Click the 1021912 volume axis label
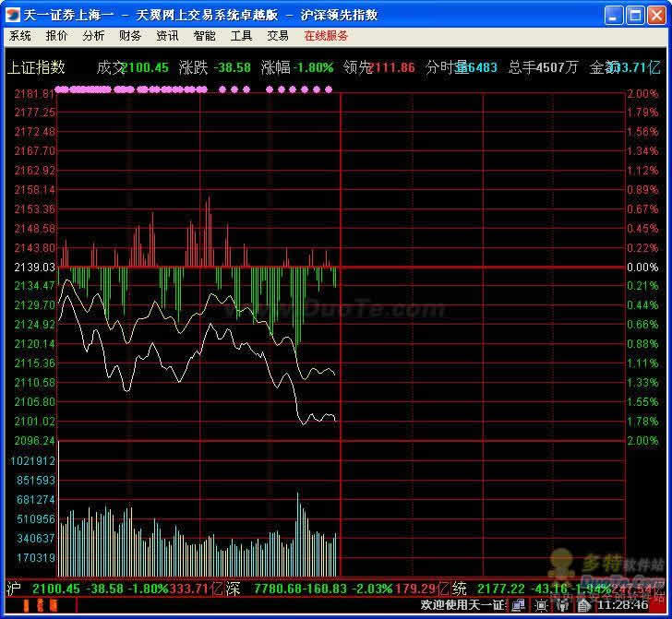This screenshot has width=672, height=619. (32, 461)
